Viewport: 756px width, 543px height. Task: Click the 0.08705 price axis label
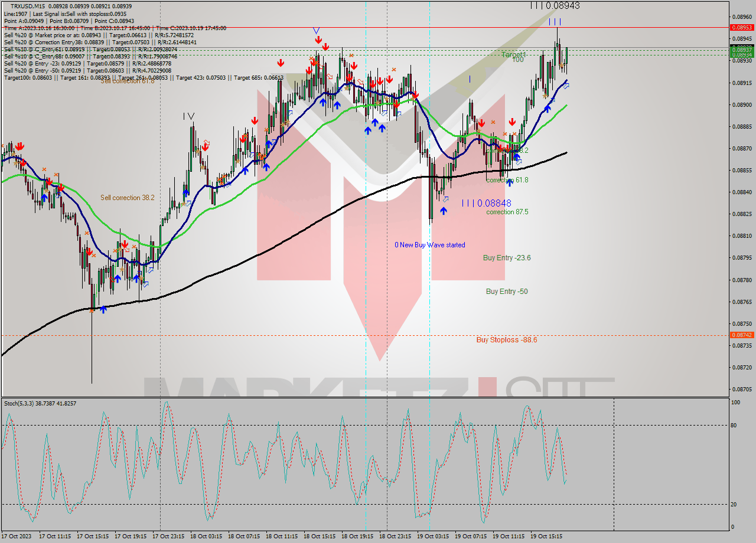[742, 389]
